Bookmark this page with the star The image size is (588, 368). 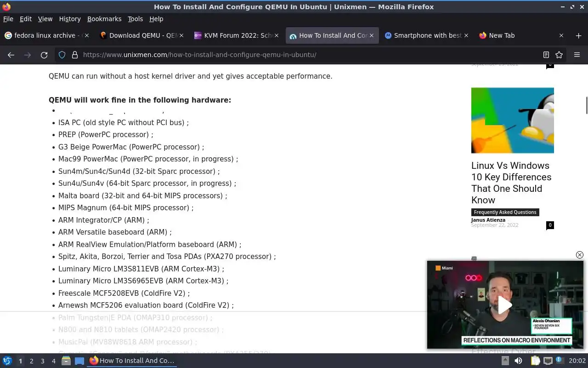pyautogui.click(x=559, y=55)
